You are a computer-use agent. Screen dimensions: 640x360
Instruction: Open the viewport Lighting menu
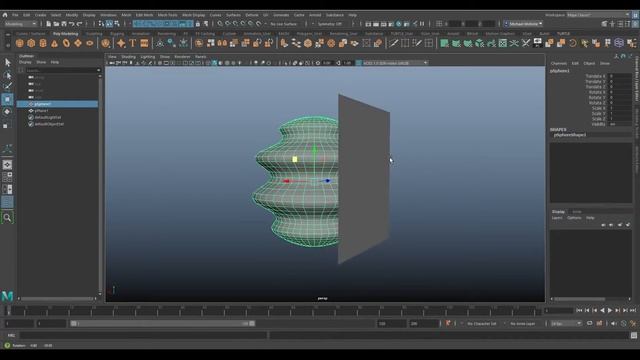pos(148,57)
